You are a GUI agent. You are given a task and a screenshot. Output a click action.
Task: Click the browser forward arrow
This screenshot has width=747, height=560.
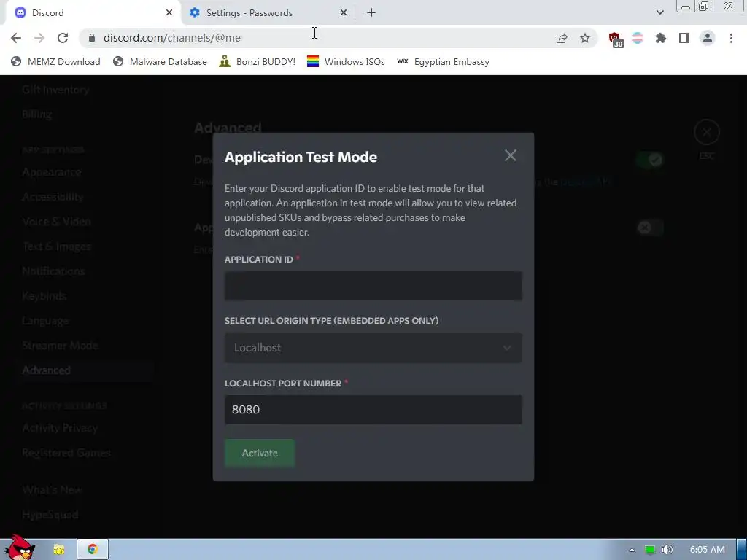[x=39, y=38]
